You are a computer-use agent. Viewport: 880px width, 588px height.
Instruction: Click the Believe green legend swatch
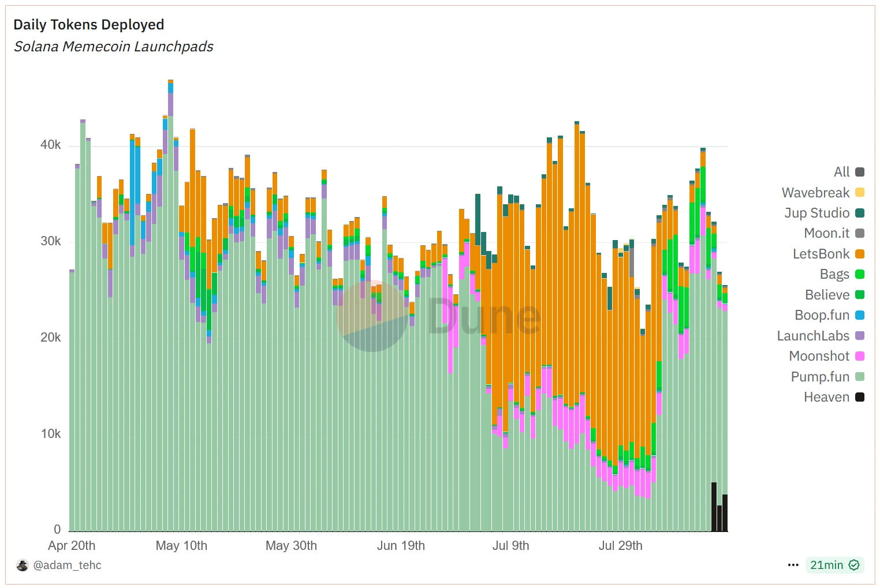[860, 295]
